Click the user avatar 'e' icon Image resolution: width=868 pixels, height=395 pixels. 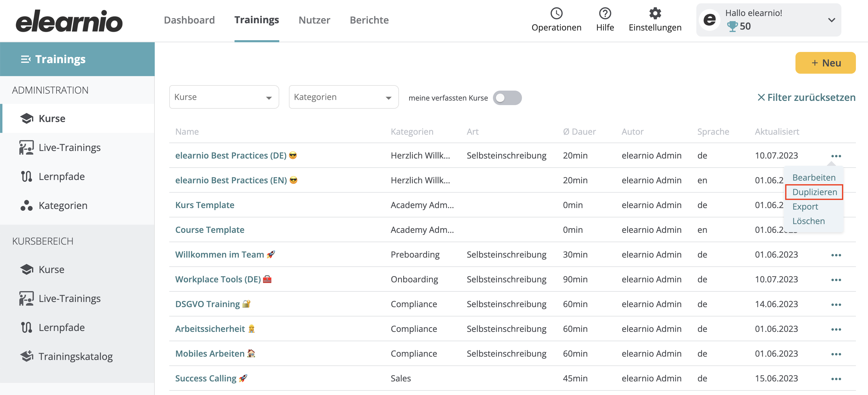click(709, 20)
